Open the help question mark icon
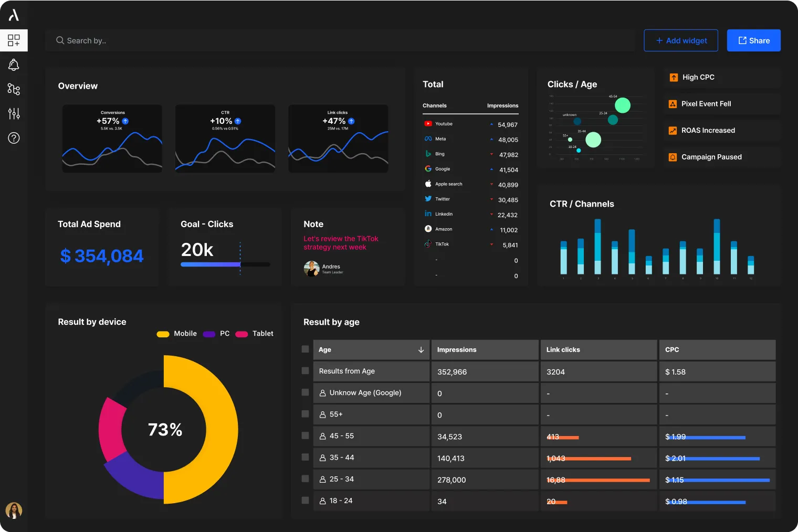 pos(14,138)
